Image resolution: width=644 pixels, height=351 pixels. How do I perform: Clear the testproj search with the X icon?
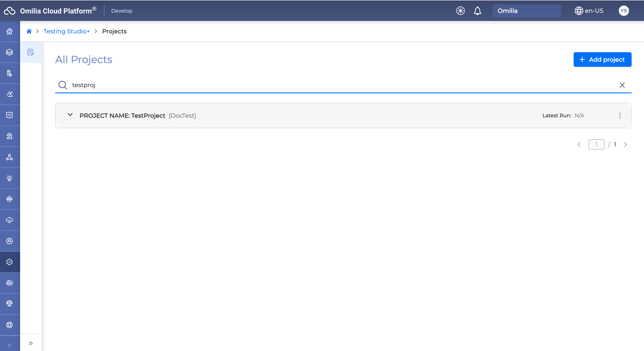(x=622, y=85)
